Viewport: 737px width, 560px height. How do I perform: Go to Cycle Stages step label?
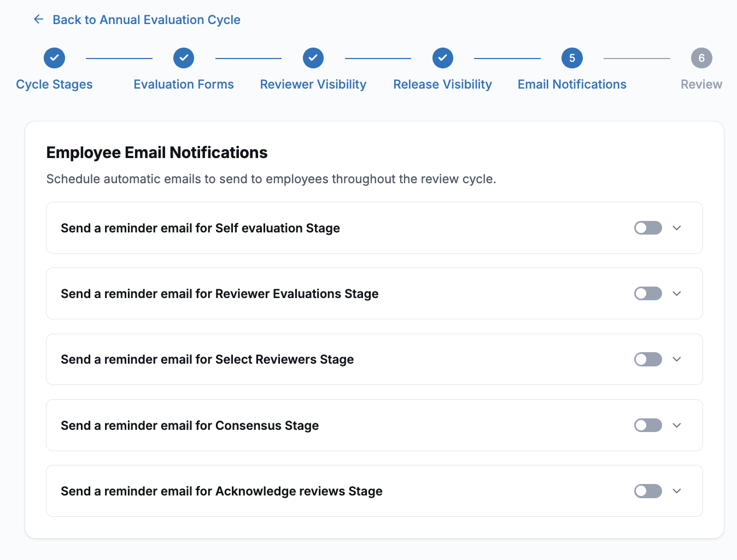[x=54, y=84]
